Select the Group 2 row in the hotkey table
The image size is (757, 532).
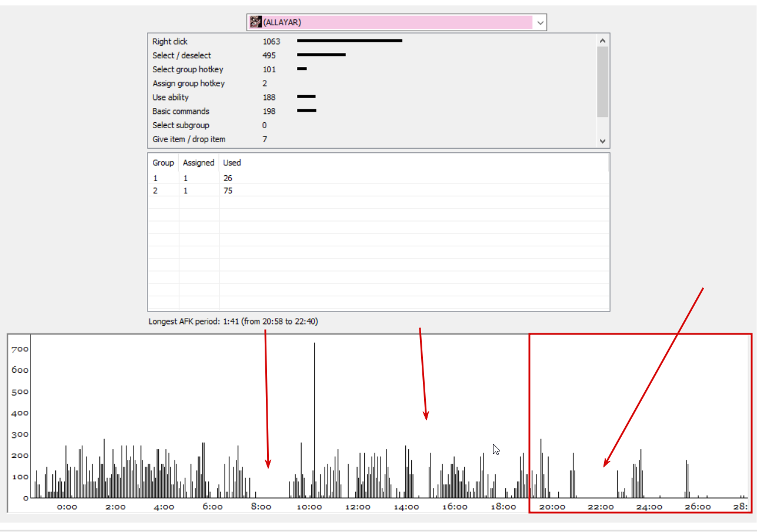click(378, 190)
